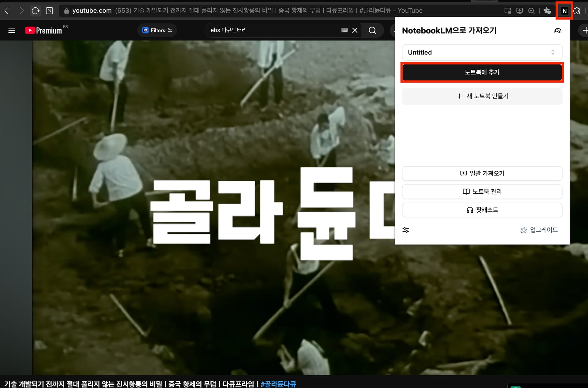Click the 업그레이드 link
Viewport: 588px width, 388px height.
[539, 230]
